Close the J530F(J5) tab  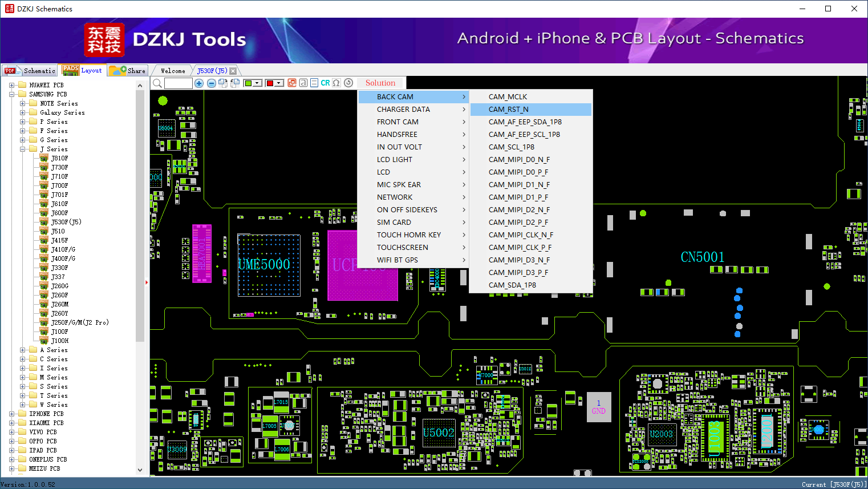233,71
